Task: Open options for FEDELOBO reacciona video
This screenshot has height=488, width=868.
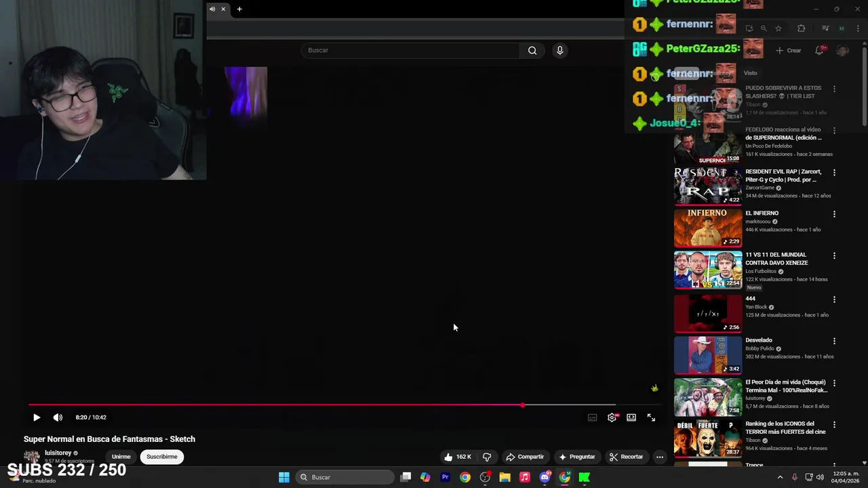Action: tap(834, 130)
